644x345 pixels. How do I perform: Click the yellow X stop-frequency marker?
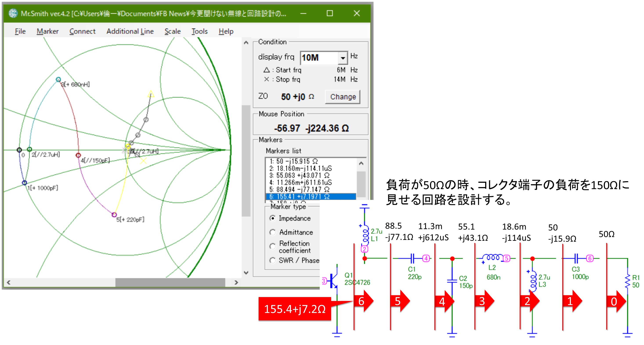click(x=143, y=161)
